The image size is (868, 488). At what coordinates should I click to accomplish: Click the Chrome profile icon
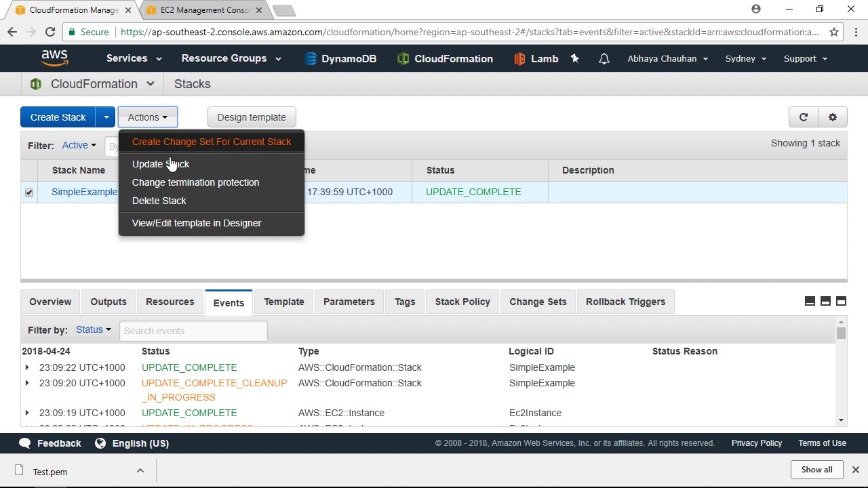point(756,9)
